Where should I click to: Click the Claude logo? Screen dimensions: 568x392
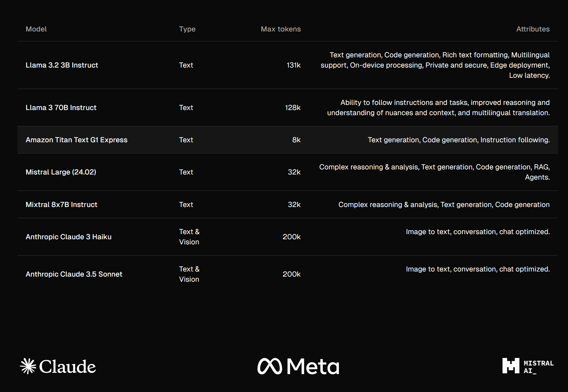tap(58, 366)
